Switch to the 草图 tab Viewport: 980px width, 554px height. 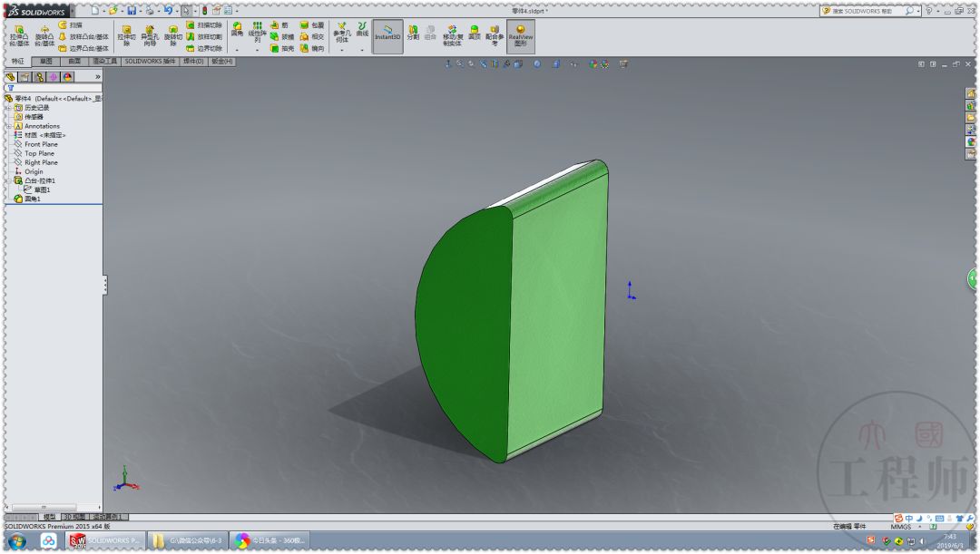coord(44,62)
